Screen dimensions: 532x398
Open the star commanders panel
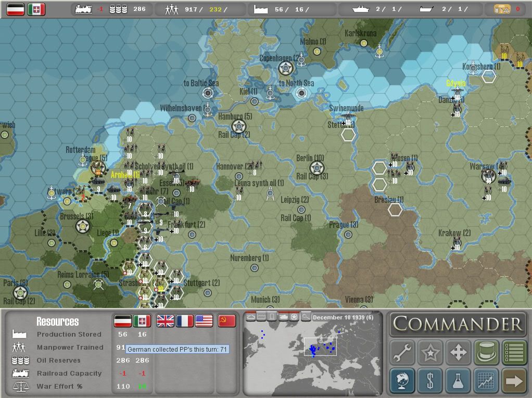point(430,353)
